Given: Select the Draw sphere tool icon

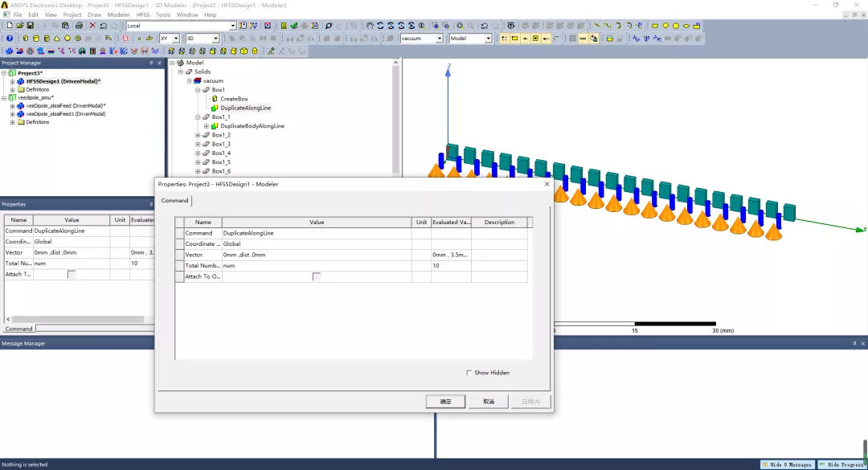Looking at the screenshot, I should (67, 39).
